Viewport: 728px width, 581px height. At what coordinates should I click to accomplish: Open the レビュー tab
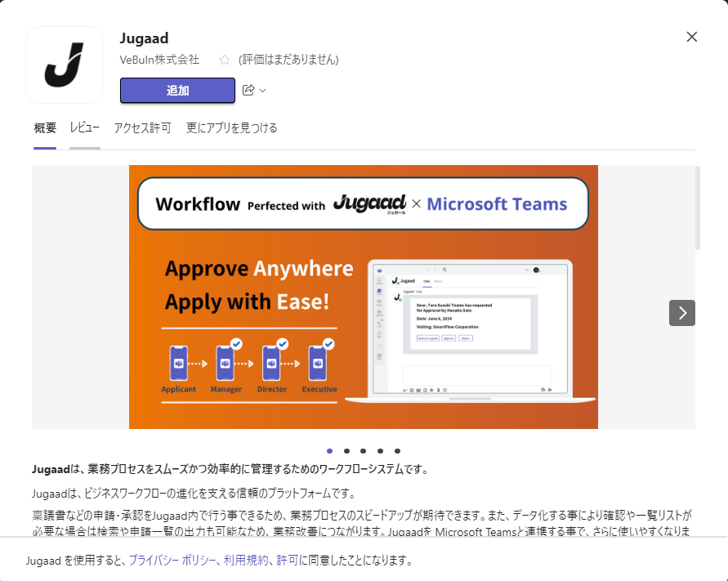(84, 128)
